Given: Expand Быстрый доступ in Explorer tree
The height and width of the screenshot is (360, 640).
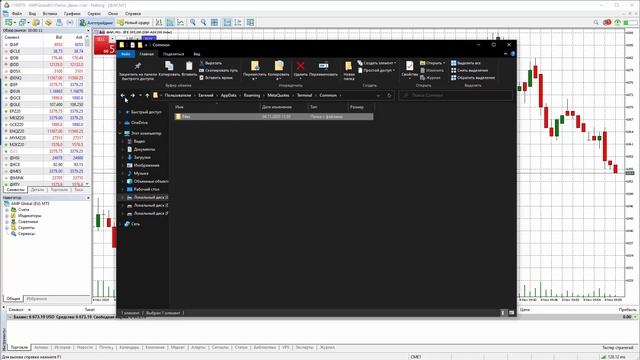Looking at the screenshot, I should 120,112.
